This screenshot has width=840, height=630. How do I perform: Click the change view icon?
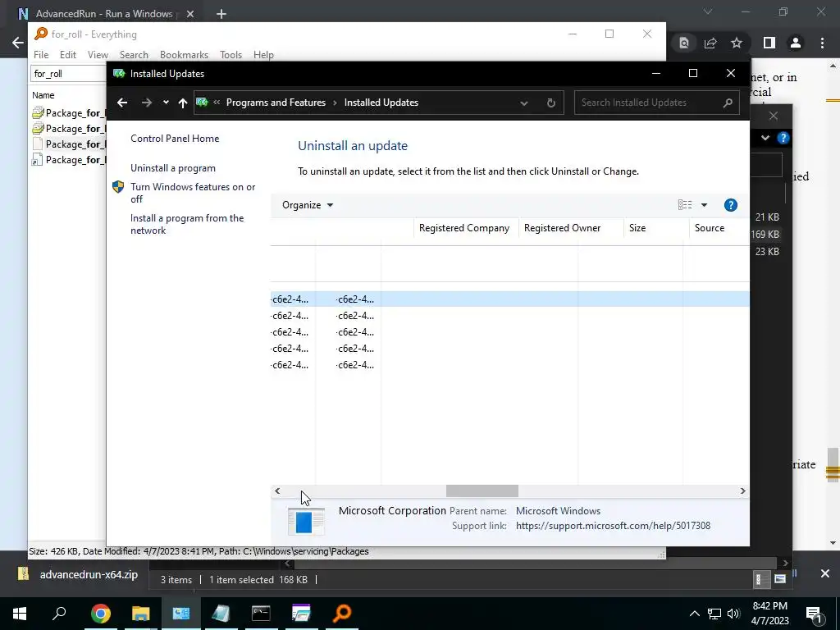coord(685,204)
